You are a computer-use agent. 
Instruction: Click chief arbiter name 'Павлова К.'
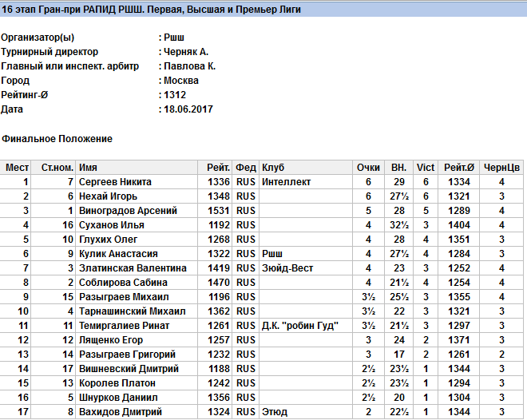click(189, 66)
